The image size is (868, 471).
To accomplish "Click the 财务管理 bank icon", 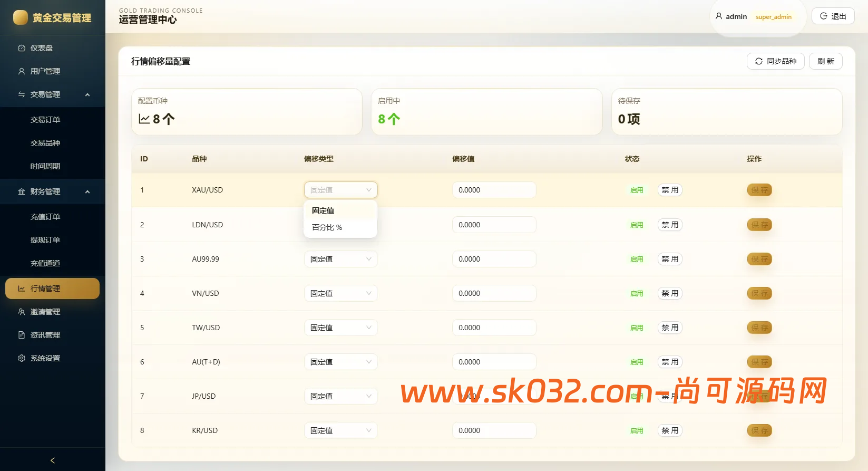I will [x=22, y=191].
